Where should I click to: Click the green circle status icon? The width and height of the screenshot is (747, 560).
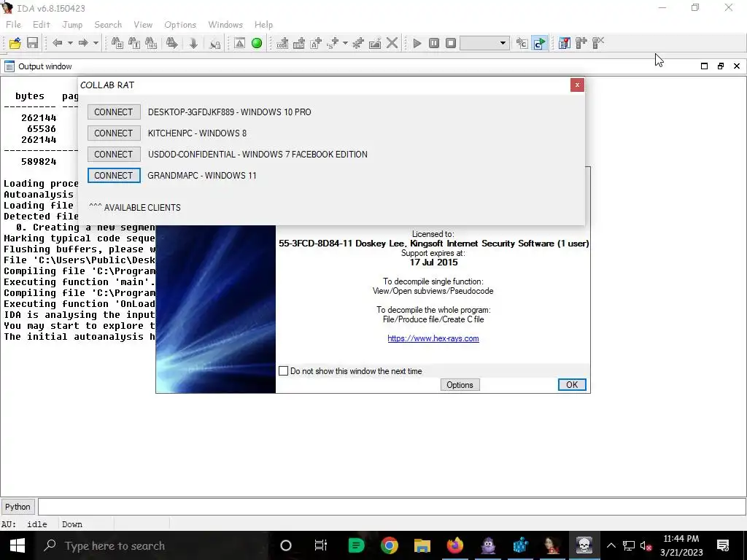pyautogui.click(x=257, y=43)
